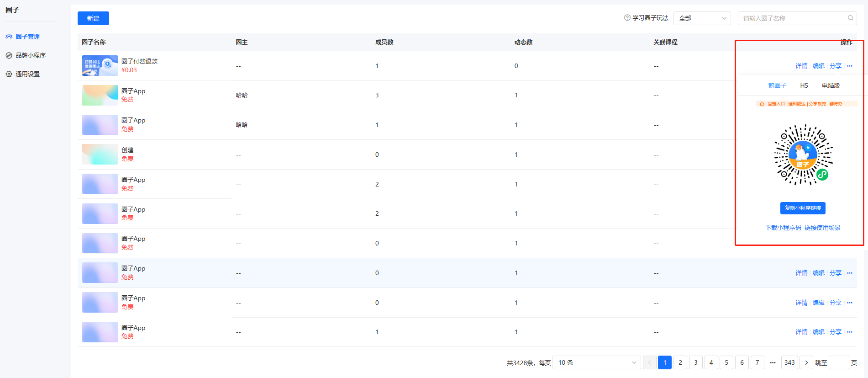The image size is (868, 378).
Task: Click the 成员数 column header
Action: pyautogui.click(x=384, y=42)
